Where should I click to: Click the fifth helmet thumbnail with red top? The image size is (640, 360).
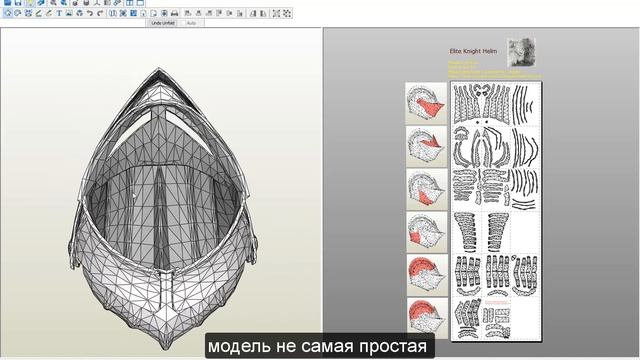(426, 275)
